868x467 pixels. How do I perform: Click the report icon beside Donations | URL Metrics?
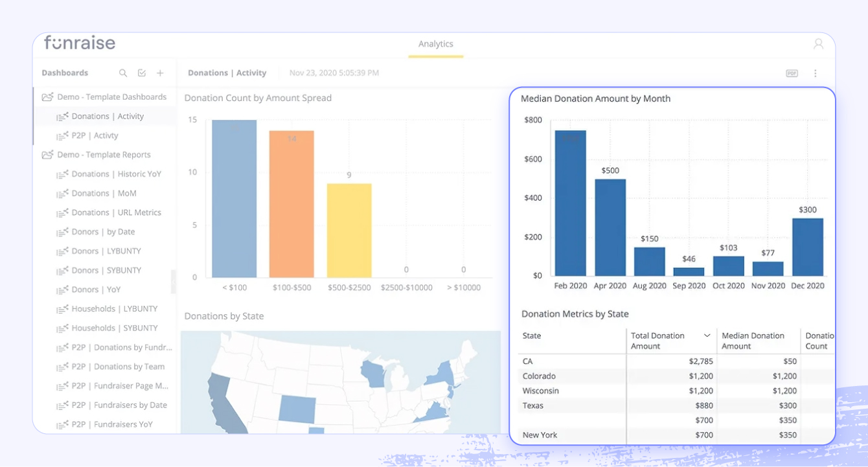click(x=62, y=212)
